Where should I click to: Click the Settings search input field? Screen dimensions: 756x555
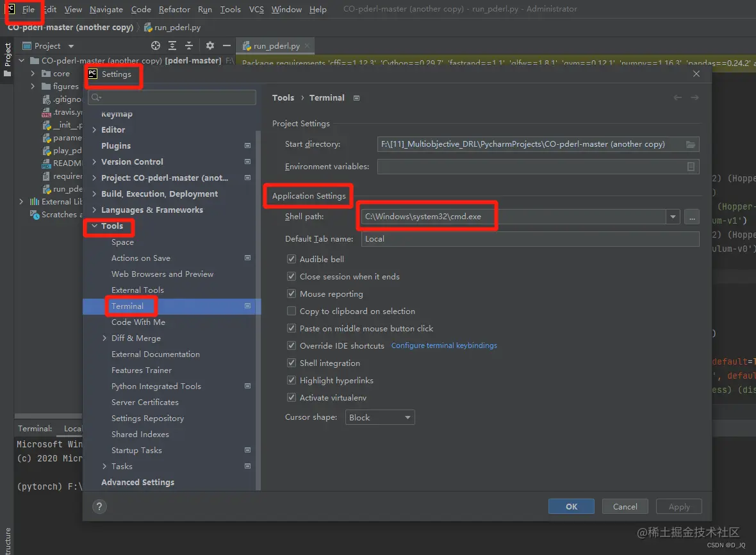pos(172,97)
